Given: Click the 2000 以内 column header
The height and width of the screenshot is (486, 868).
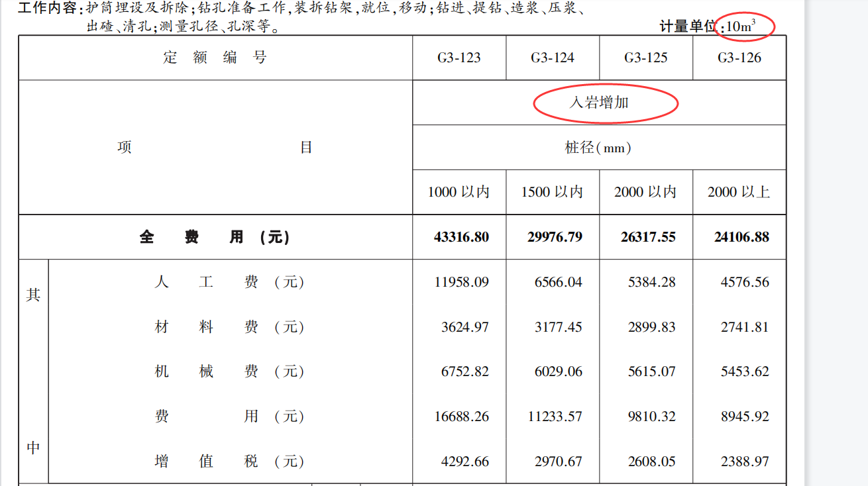Looking at the screenshot, I should click(x=646, y=192).
